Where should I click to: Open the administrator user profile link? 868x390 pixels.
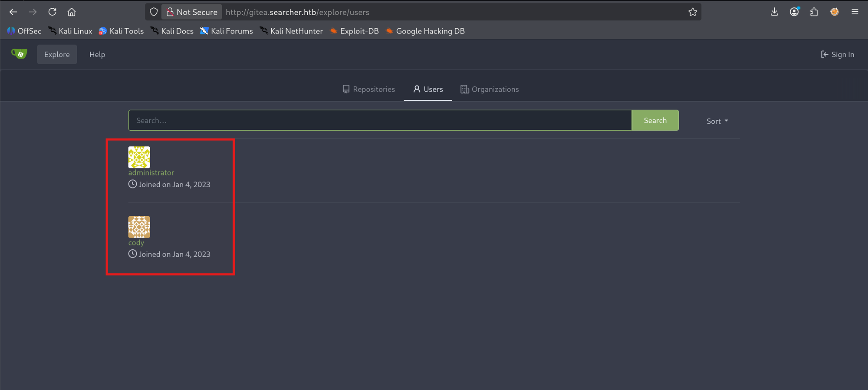click(x=151, y=173)
